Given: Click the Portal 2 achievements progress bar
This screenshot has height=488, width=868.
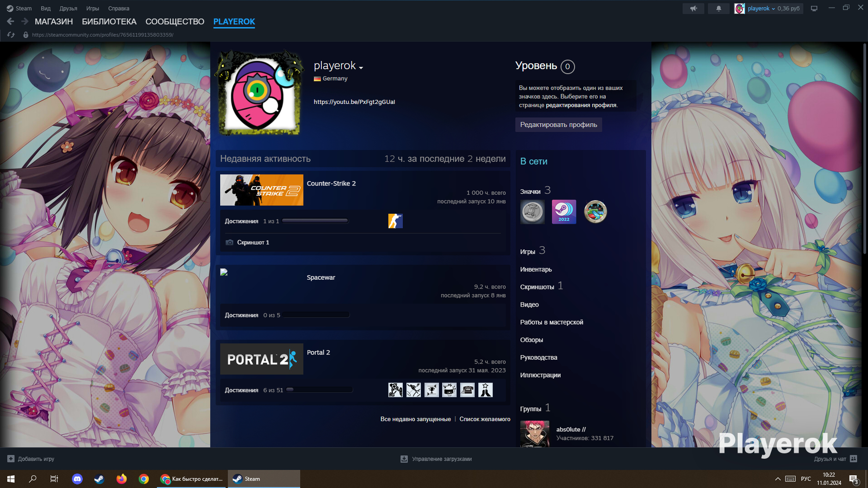Looking at the screenshot, I should [319, 390].
